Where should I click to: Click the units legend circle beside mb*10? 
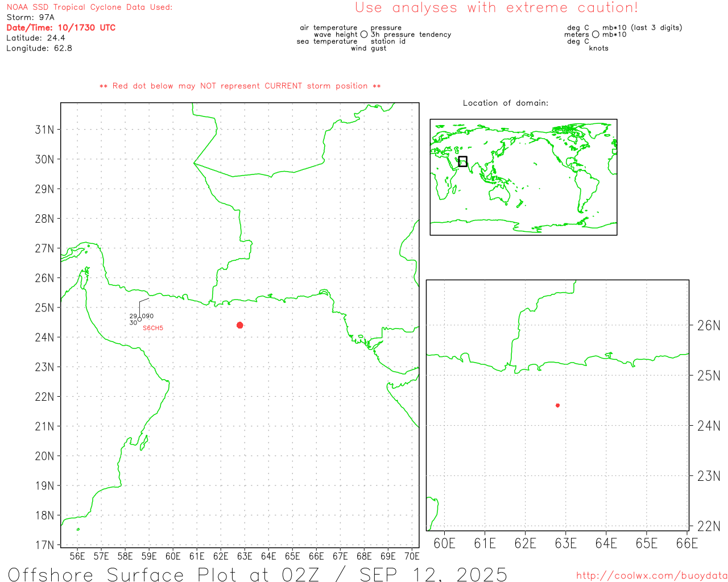coord(595,35)
